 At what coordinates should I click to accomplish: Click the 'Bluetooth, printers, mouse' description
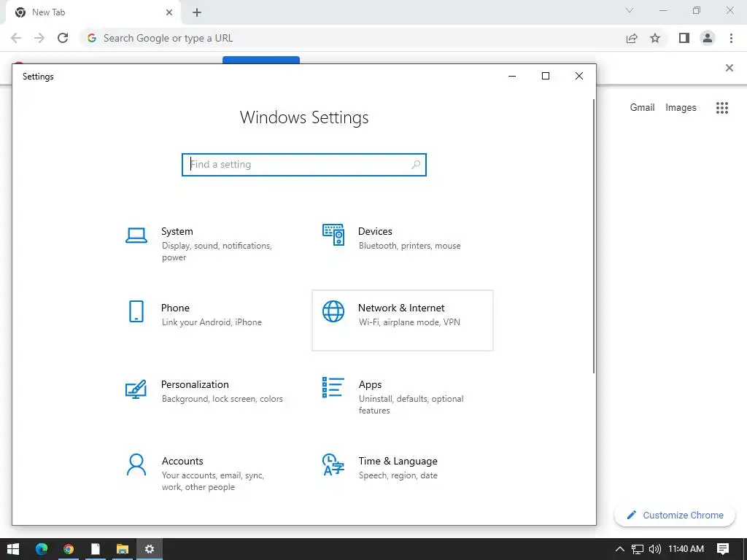(410, 246)
